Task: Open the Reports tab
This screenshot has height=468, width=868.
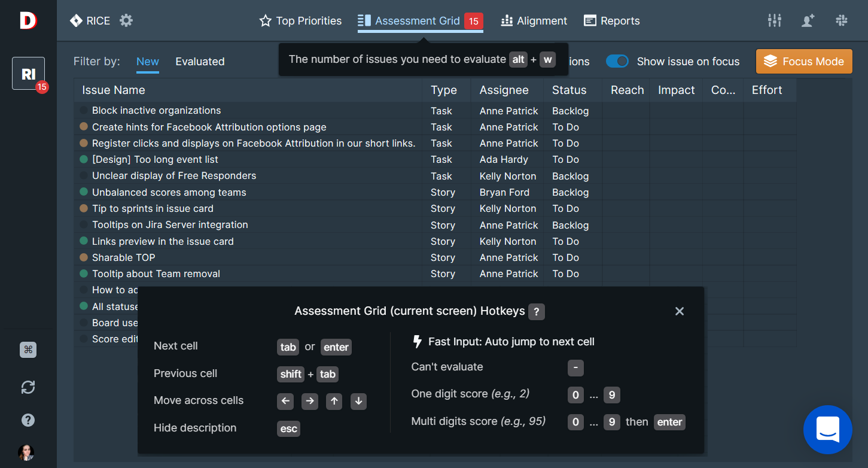Action: coord(611,21)
